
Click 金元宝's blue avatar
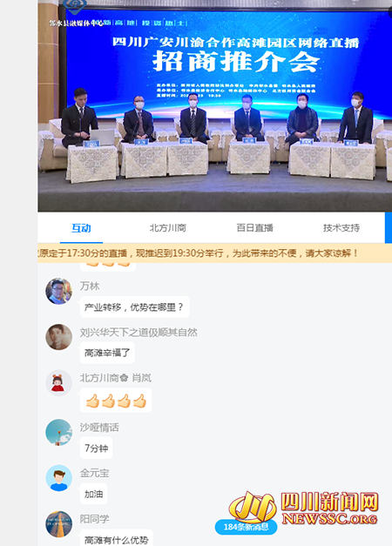tap(59, 478)
